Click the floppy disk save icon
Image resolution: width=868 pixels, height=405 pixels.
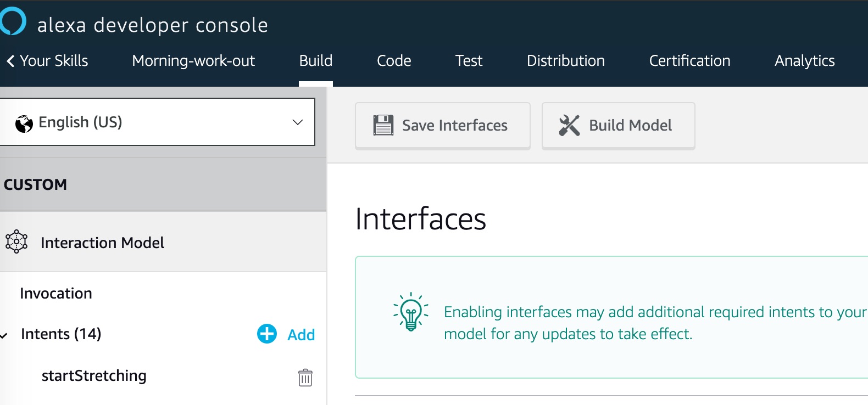pyautogui.click(x=383, y=125)
